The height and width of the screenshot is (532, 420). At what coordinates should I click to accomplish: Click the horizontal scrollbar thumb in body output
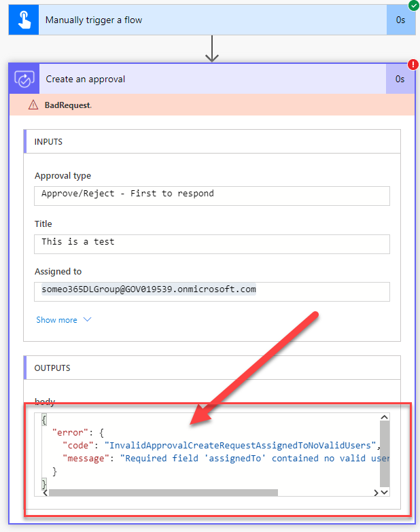(163, 493)
